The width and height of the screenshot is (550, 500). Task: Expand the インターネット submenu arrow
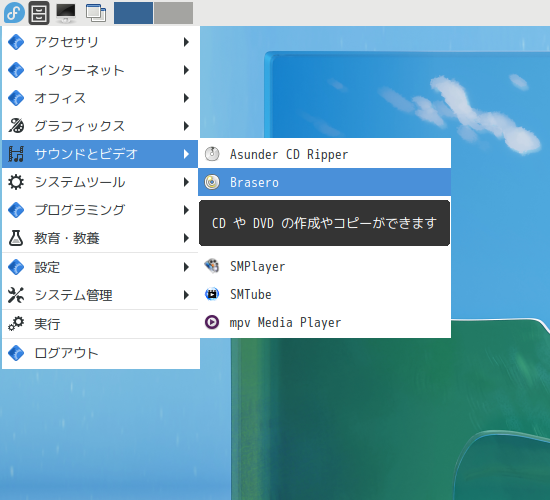point(186,70)
